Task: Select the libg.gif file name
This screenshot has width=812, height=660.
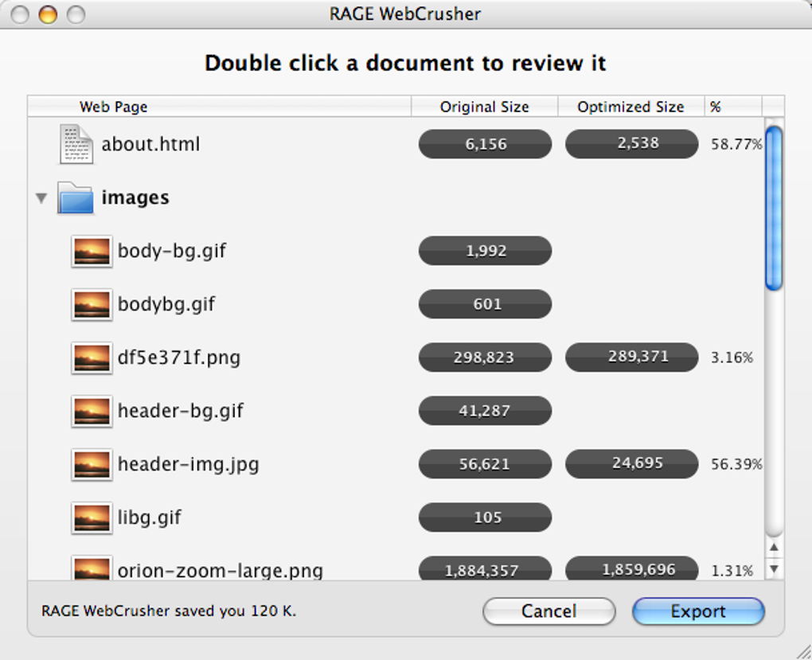Action: pos(150,518)
